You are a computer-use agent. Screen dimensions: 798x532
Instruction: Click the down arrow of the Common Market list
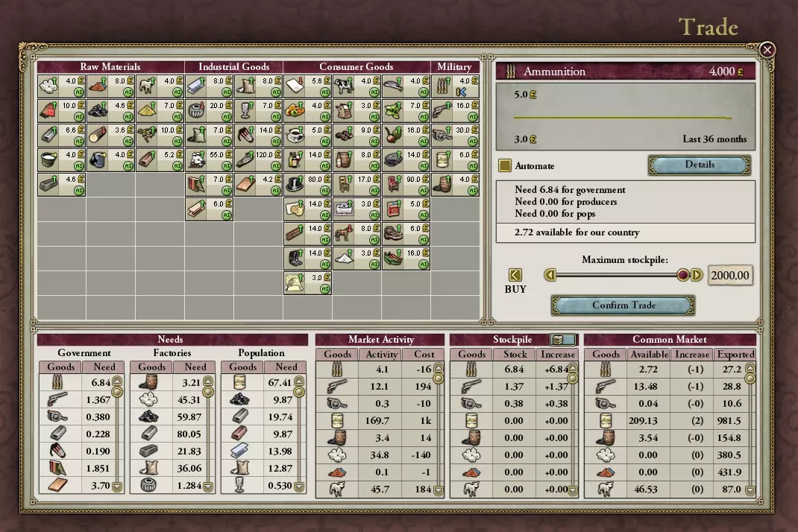click(x=750, y=491)
